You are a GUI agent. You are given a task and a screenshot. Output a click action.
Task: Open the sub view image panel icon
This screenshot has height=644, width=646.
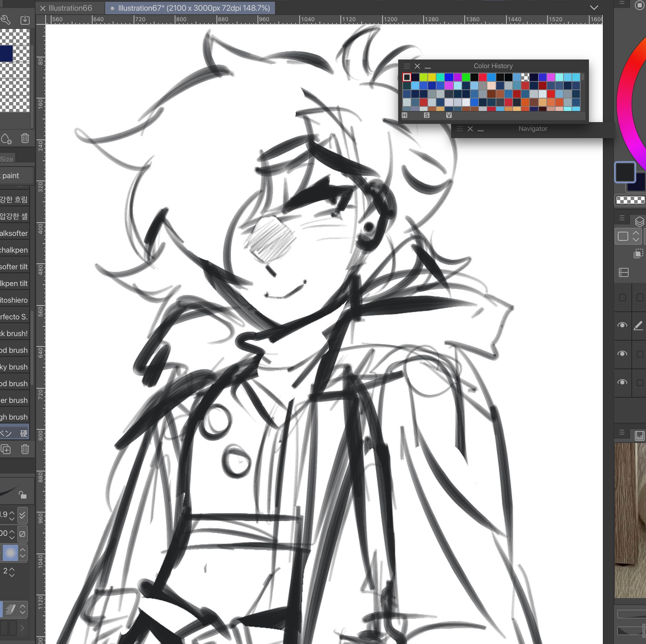coord(639,436)
